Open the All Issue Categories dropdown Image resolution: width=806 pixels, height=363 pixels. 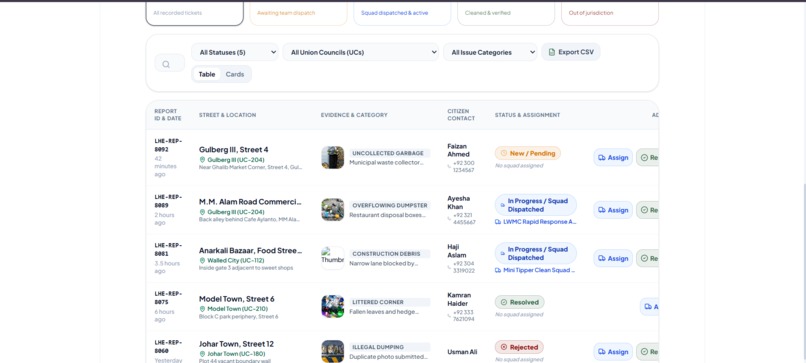tap(490, 52)
